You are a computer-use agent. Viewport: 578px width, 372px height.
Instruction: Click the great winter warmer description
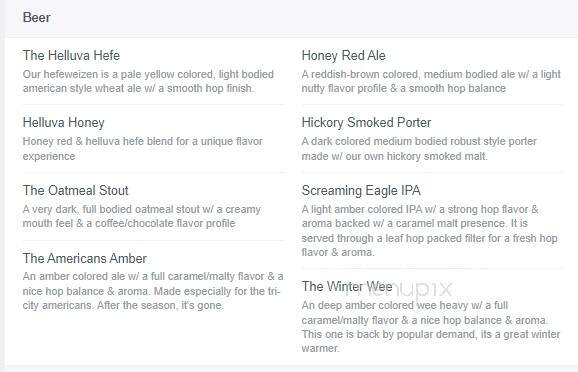[x=431, y=327]
